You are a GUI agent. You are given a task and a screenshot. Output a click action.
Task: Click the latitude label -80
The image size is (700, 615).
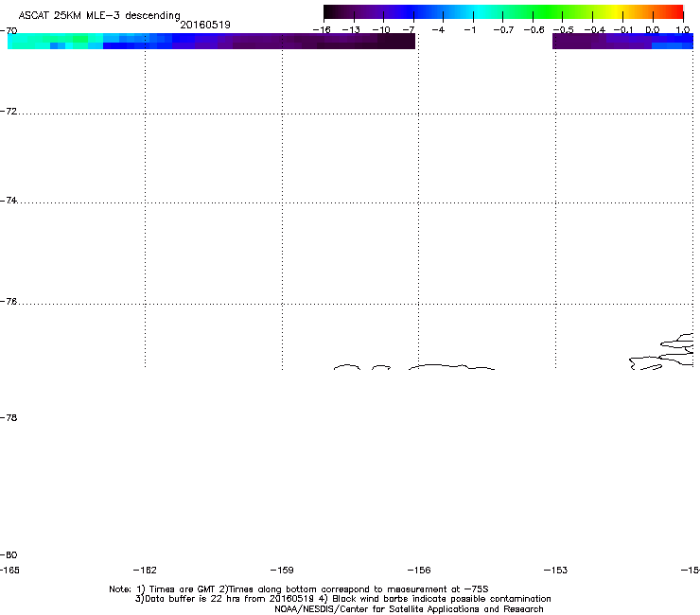click(x=9, y=554)
